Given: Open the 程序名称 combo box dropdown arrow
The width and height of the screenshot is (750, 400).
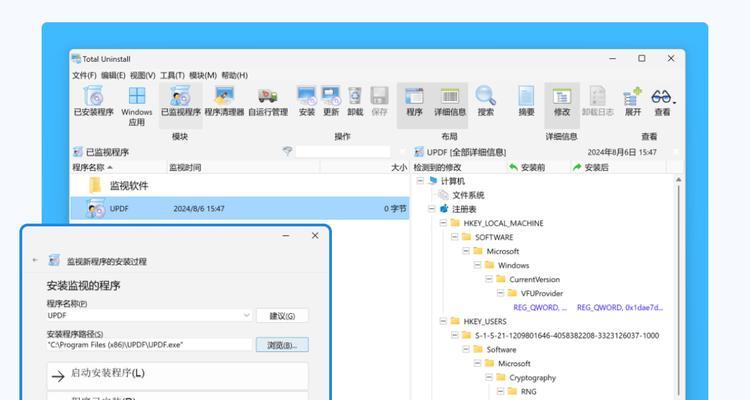Looking at the screenshot, I should [x=246, y=315].
